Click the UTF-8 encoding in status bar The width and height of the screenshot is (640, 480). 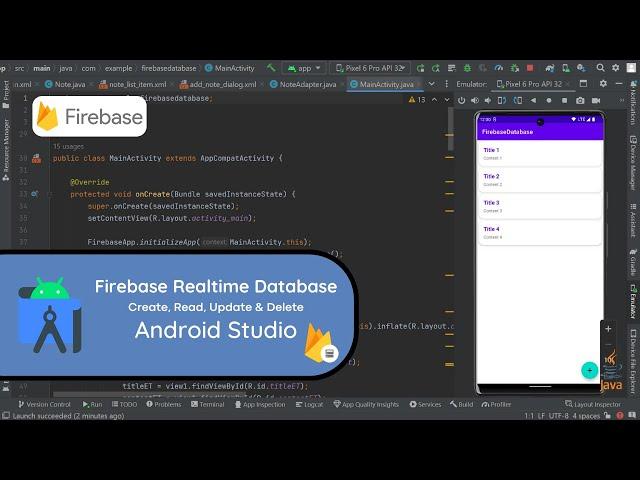tap(558, 416)
